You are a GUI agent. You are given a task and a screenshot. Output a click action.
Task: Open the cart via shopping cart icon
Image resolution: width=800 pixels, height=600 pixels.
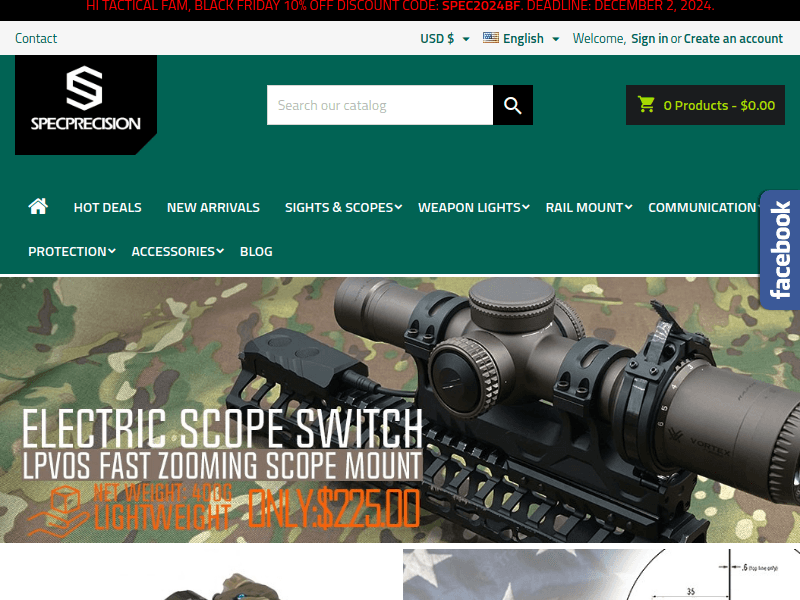pyautogui.click(x=646, y=104)
